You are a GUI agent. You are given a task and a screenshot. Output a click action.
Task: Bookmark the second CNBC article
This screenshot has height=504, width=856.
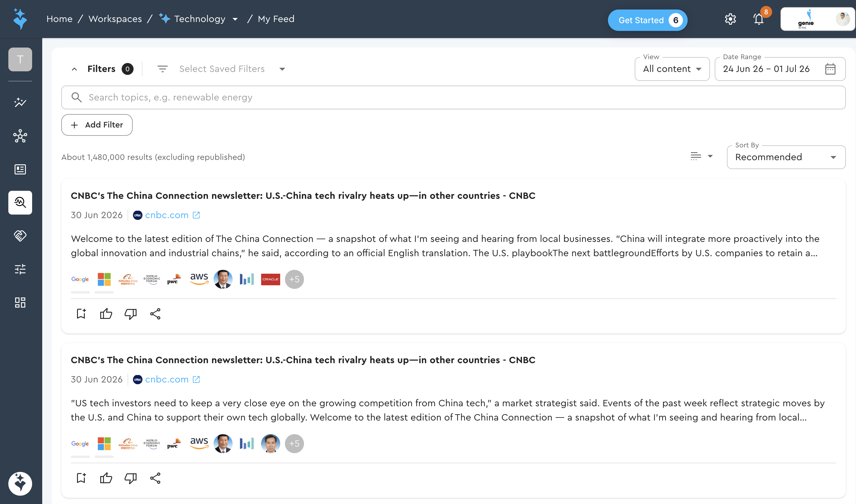click(x=81, y=478)
